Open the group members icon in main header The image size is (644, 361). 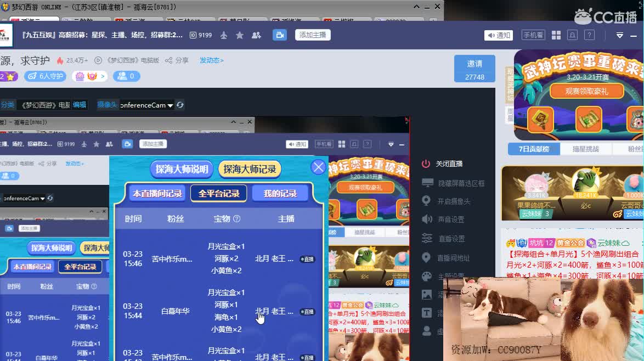click(x=256, y=35)
